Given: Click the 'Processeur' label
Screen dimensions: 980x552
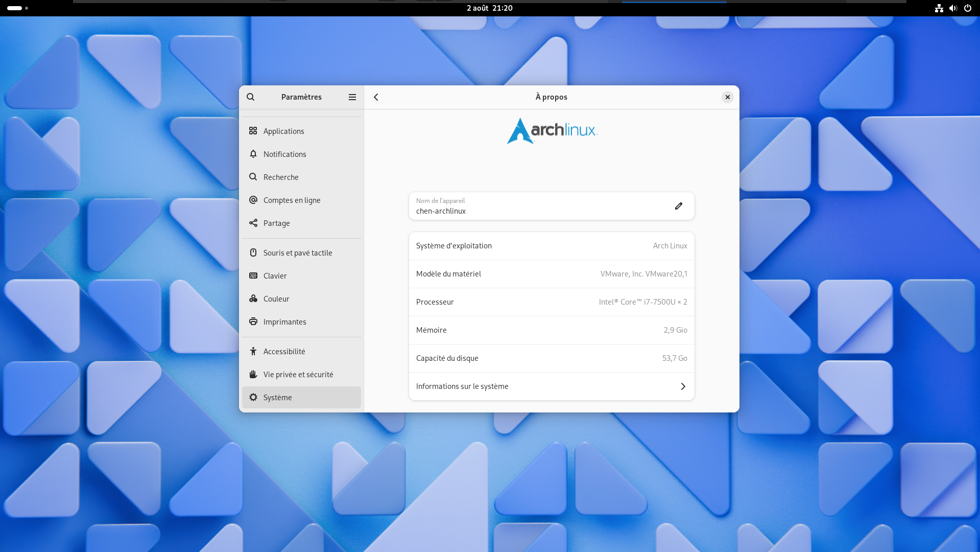Looking at the screenshot, I should click(435, 302).
